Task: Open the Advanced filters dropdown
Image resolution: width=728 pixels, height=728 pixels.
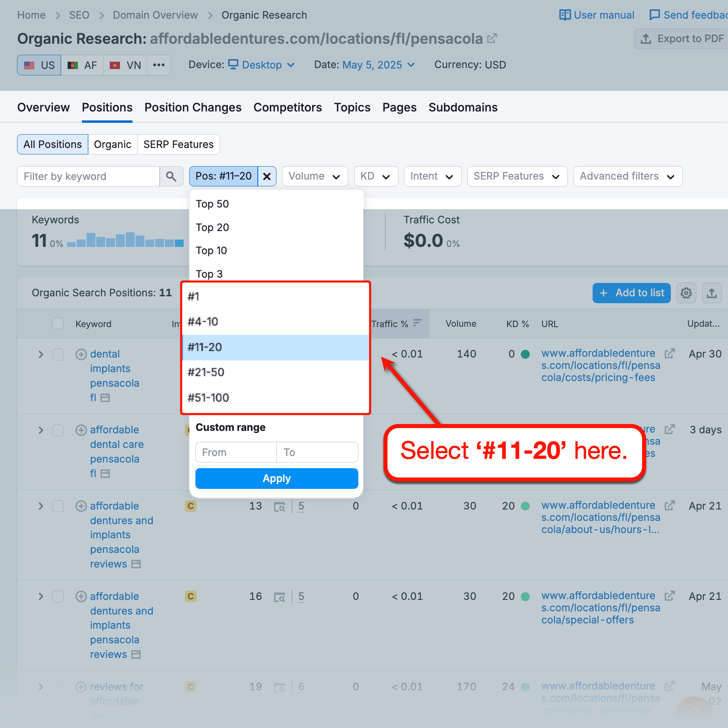Action: click(627, 176)
